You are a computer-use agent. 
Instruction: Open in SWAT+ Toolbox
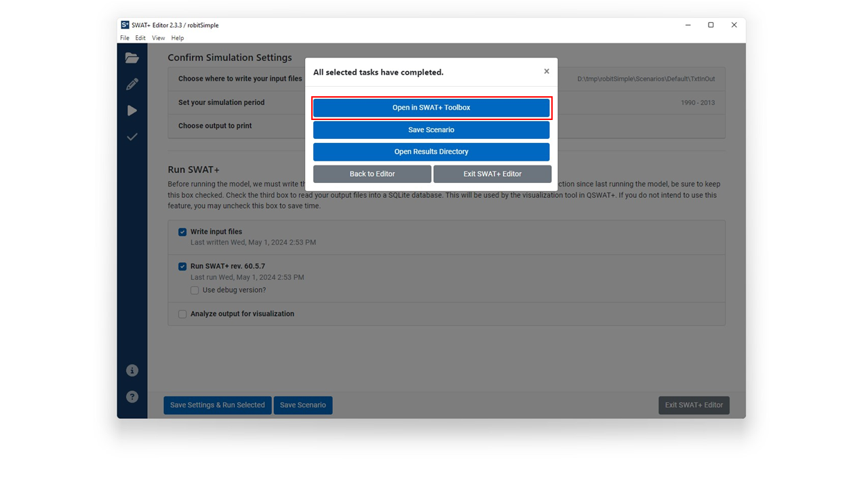[x=431, y=108]
